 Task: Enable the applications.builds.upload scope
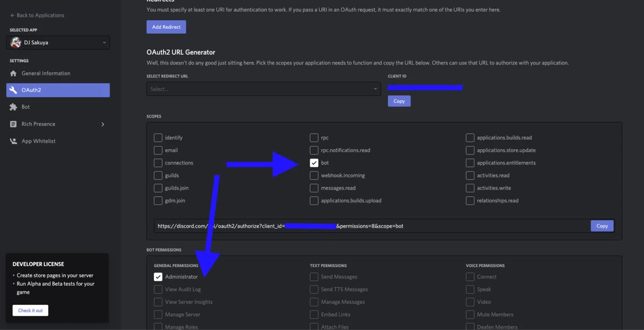(314, 201)
